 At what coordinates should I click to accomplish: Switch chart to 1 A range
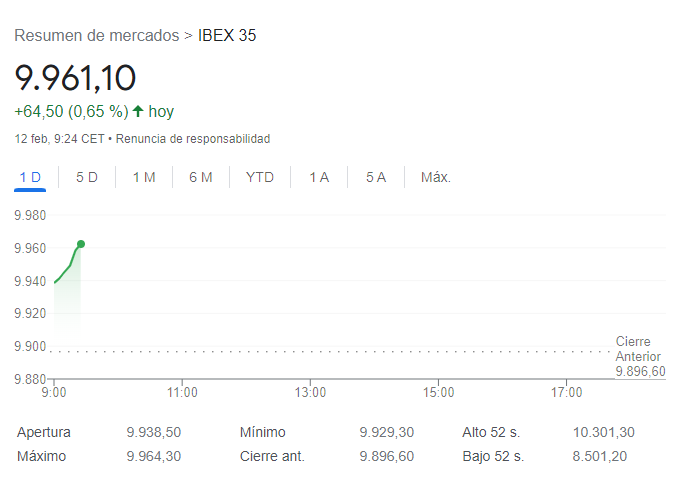319,177
